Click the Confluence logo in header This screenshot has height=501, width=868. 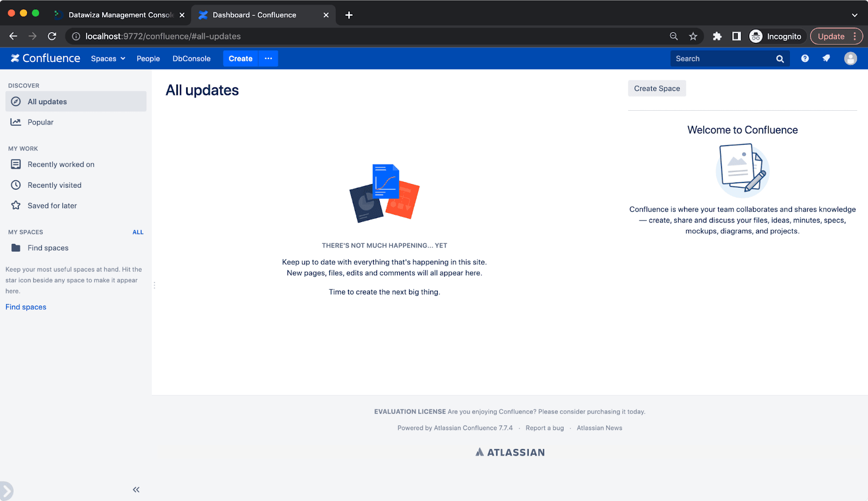(46, 58)
